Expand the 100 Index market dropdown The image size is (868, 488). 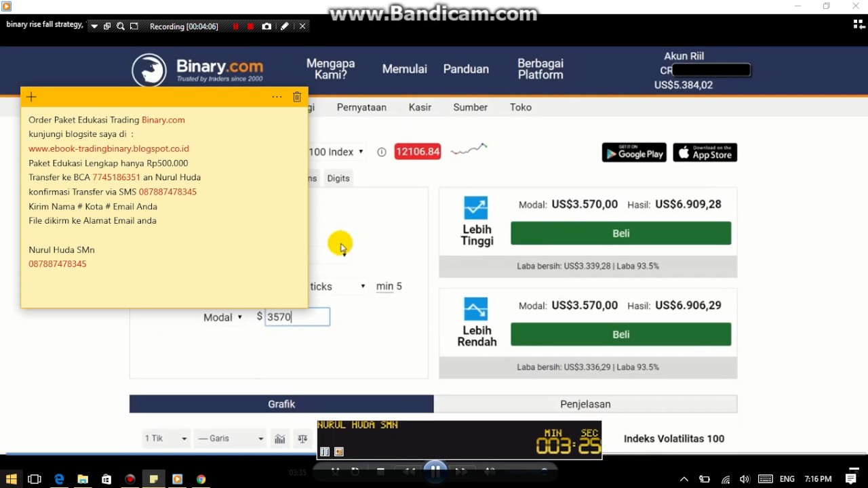[x=336, y=152]
